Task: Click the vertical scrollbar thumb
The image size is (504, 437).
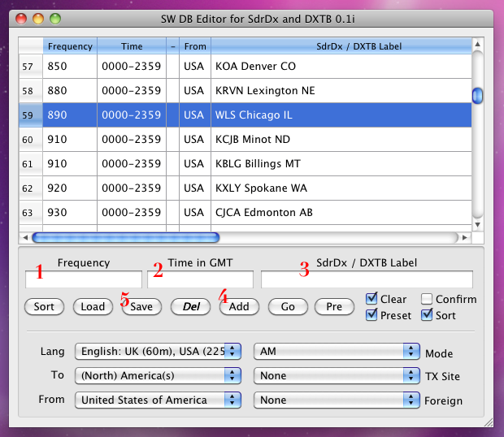Action: [x=478, y=96]
